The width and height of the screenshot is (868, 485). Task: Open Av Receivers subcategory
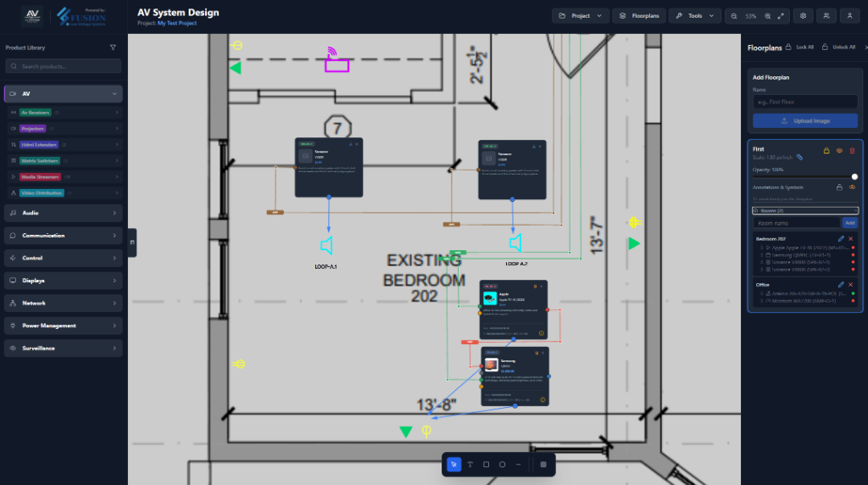[64, 113]
